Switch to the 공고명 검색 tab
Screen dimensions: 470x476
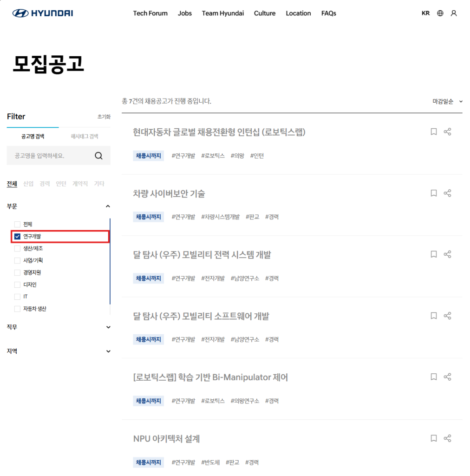pos(33,136)
